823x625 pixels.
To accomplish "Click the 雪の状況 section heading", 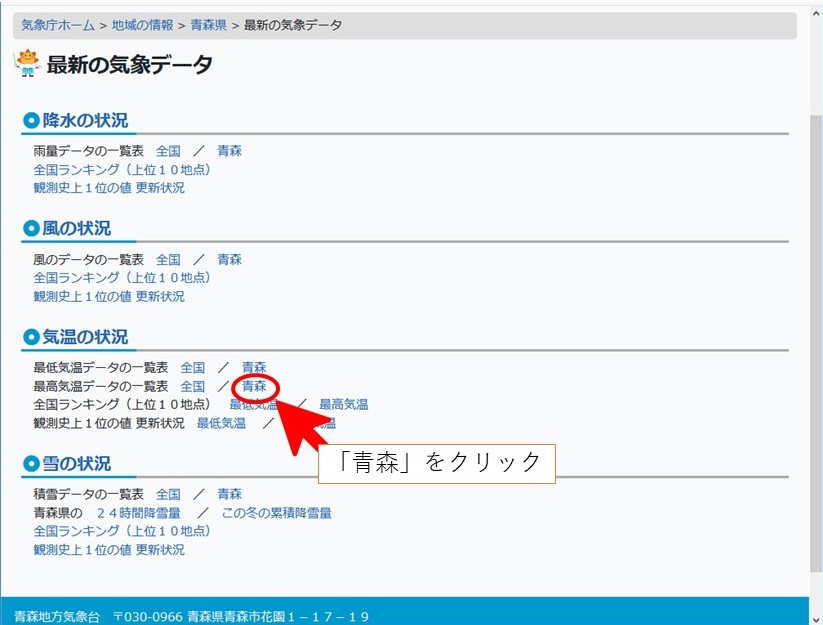I will point(77,464).
